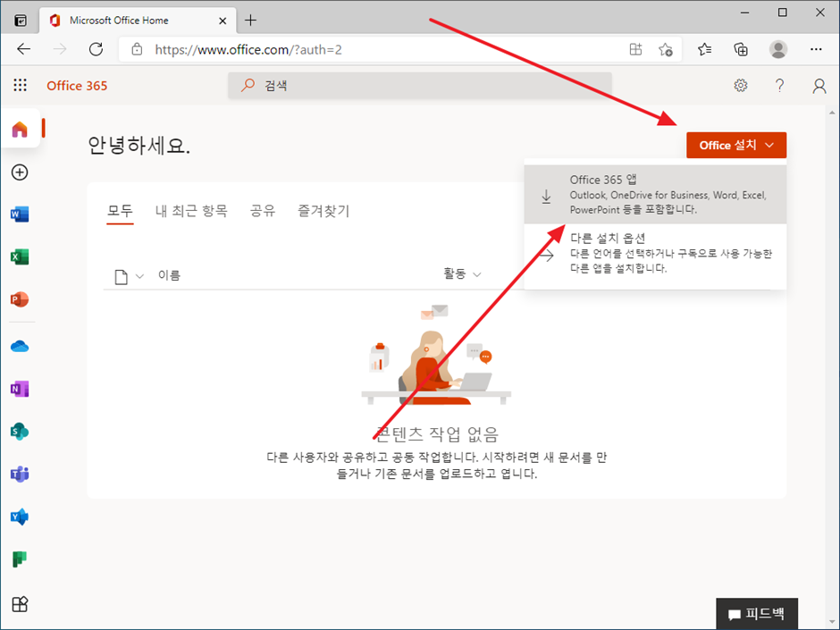Screen dimensions: 840x630
Task: Switch to the 공유 tab
Action: (263, 211)
